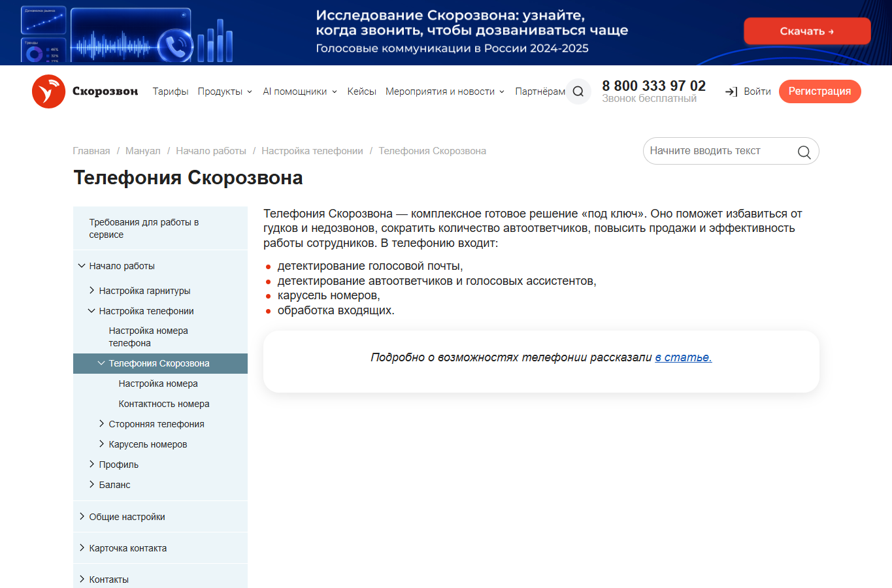
Task: Click the Скорозвон logo icon
Action: 48,91
